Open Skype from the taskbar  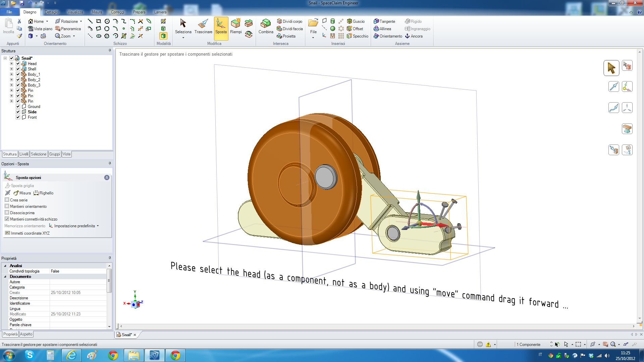click(30, 355)
